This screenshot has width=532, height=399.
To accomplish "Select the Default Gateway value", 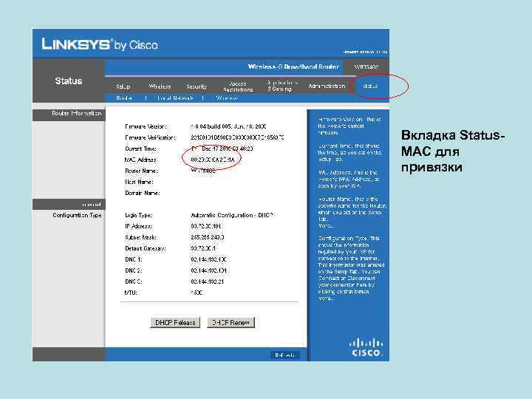I will pos(203,248).
